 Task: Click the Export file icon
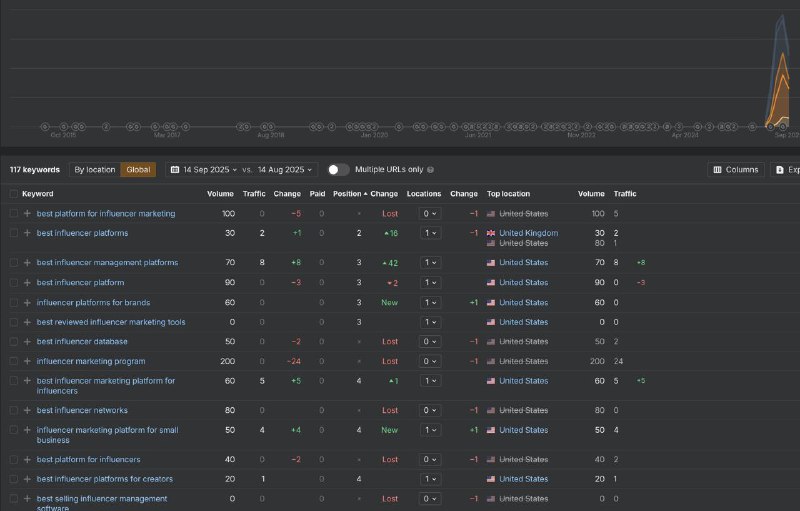pos(780,170)
